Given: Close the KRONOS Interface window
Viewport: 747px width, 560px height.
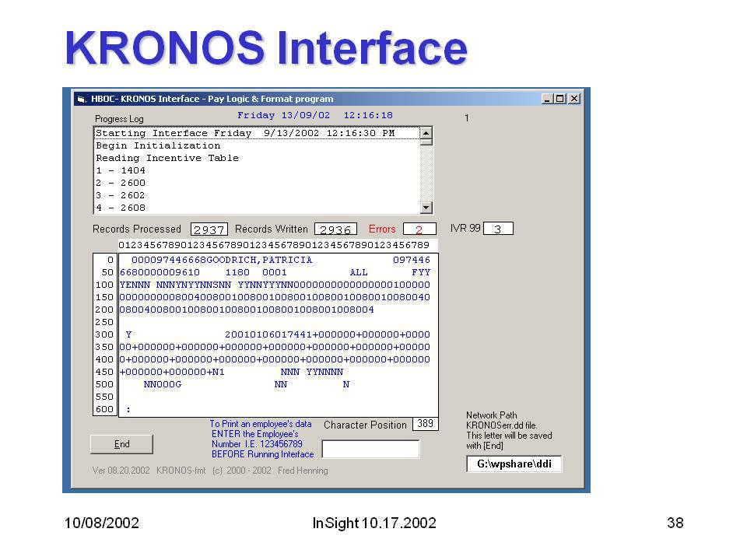Looking at the screenshot, I should (574, 99).
